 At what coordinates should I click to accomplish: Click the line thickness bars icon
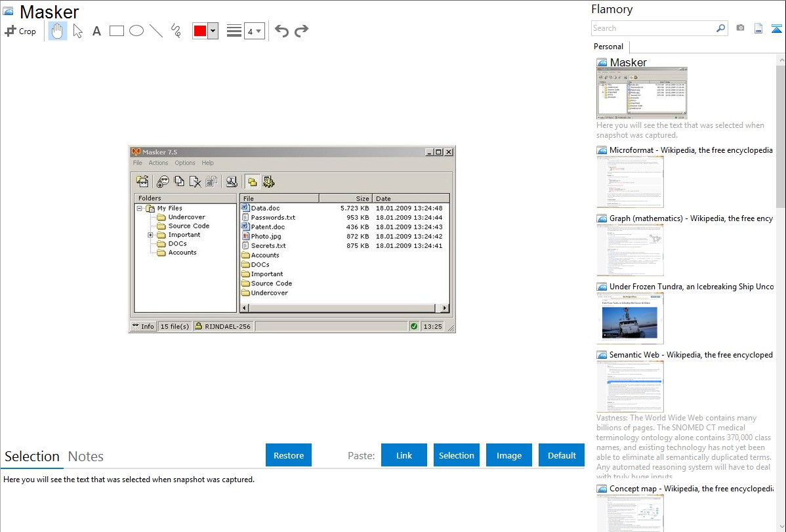click(234, 31)
